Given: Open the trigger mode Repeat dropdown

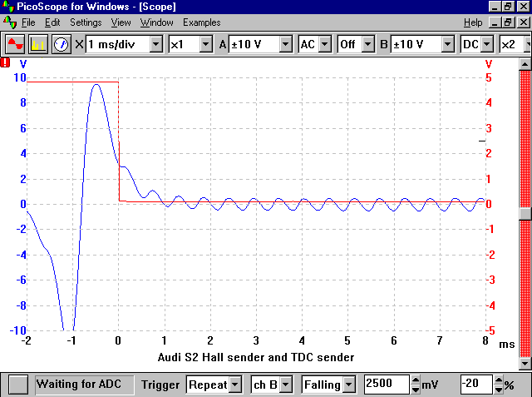Looking at the screenshot, I should 235,385.
